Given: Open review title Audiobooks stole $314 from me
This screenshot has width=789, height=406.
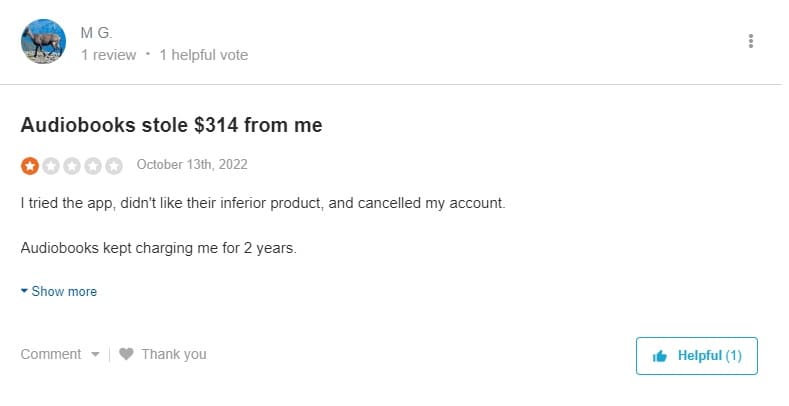Looking at the screenshot, I should click(171, 125).
